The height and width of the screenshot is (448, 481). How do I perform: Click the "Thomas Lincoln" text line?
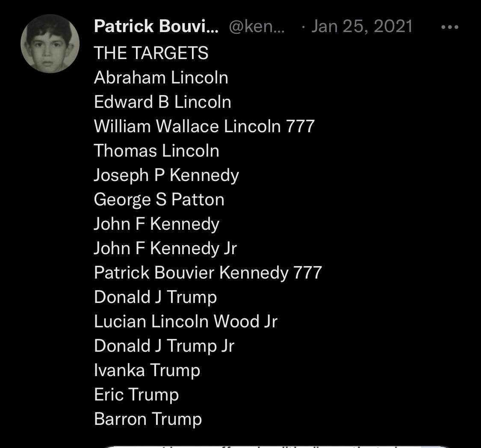pyautogui.click(x=156, y=151)
